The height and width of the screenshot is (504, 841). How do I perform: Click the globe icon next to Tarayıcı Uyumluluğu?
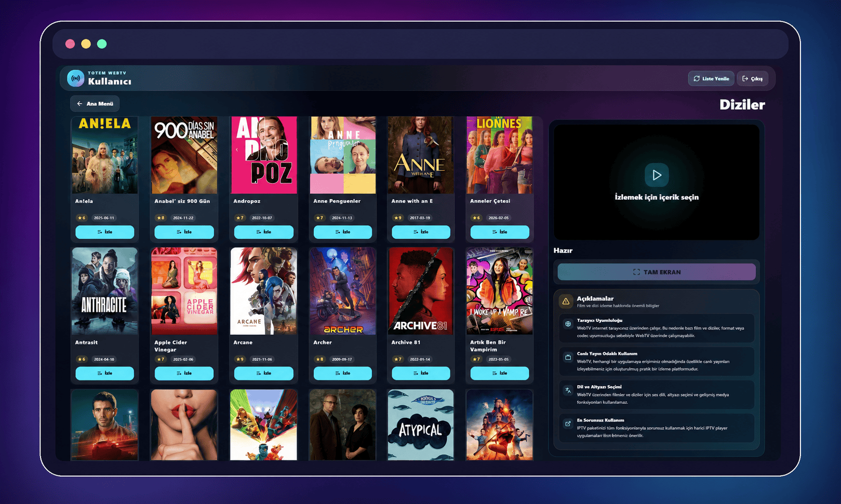click(x=568, y=324)
